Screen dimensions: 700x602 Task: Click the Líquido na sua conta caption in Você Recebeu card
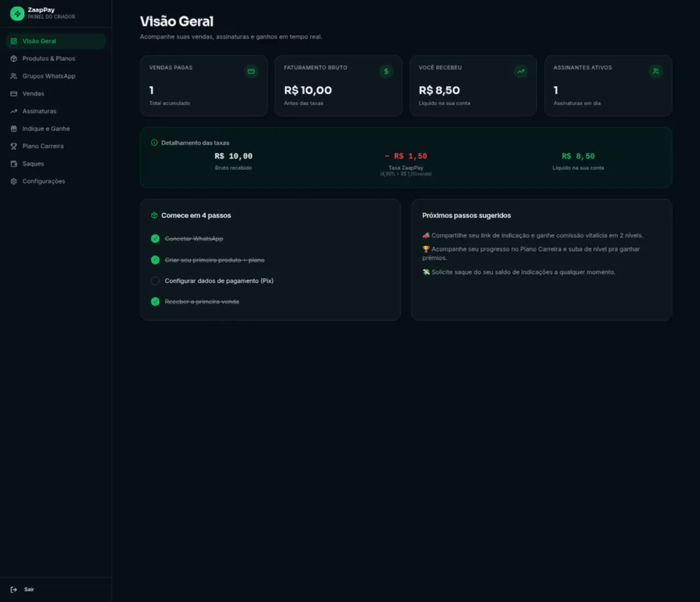(445, 103)
